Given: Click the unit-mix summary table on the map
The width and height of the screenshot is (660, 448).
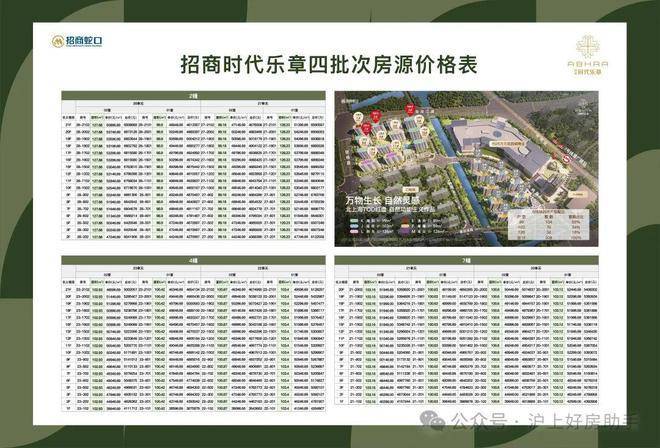Looking at the screenshot, I should 548,224.
